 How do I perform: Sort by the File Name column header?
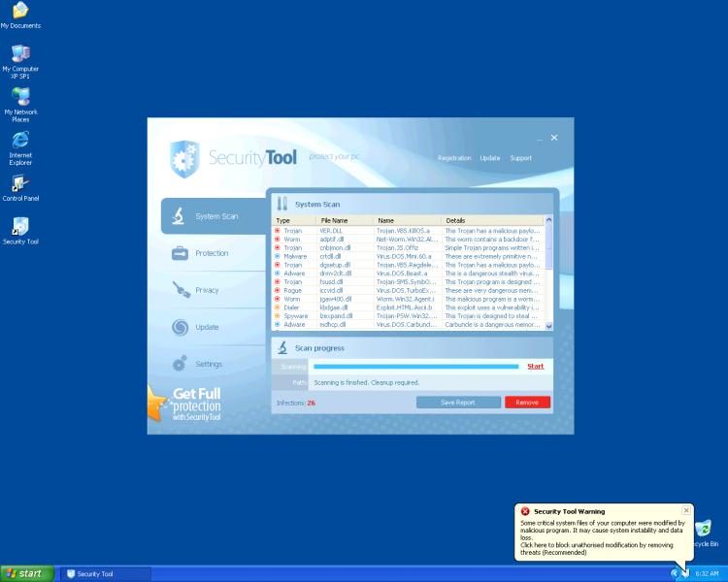pyautogui.click(x=346, y=220)
